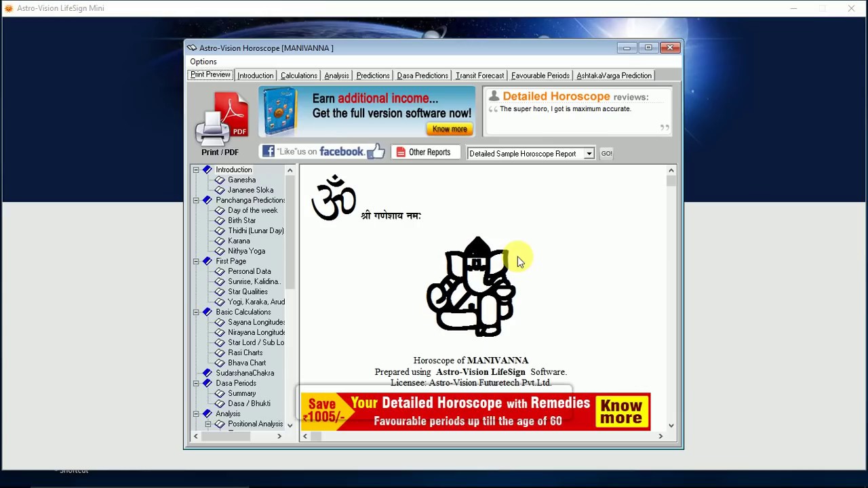Image resolution: width=868 pixels, height=488 pixels.
Task: Click the diamond icon beside Day of the week
Action: tap(220, 211)
